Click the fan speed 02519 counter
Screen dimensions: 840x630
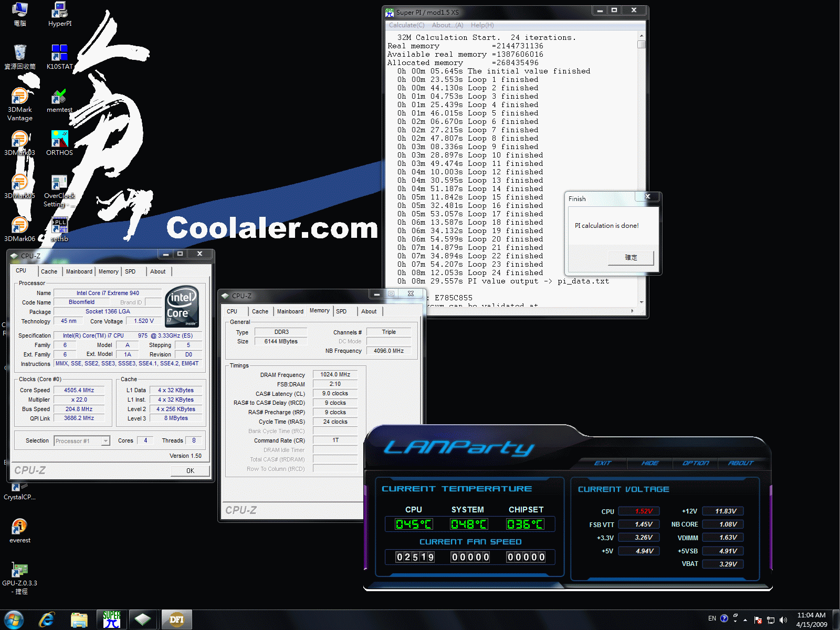click(415, 557)
